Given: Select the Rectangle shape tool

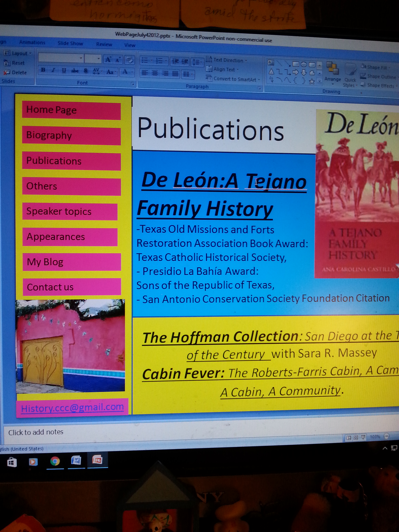Looking at the screenshot, I should point(296,64).
